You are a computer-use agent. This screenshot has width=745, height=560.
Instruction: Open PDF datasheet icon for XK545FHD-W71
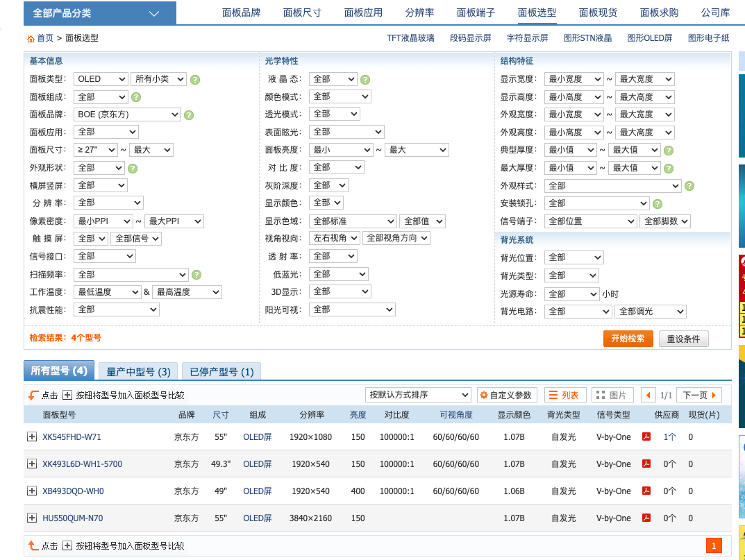(646, 436)
